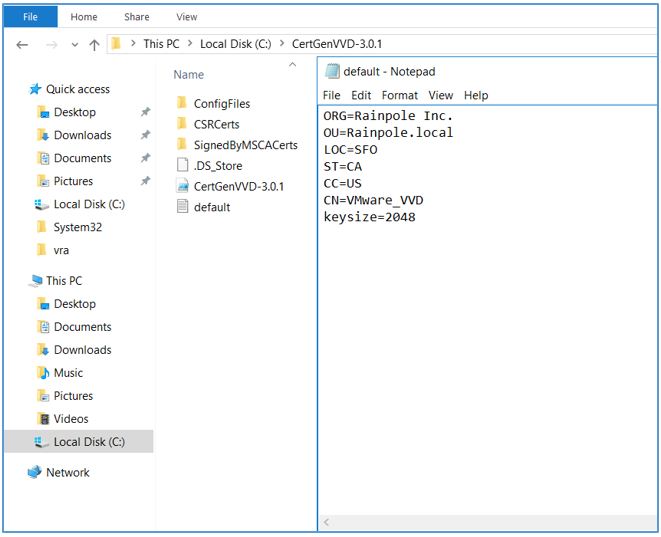This screenshot has height=537, width=661.
Task: Open Downloads under This PC
Action: pyautogui.click(x=83, y=350)
